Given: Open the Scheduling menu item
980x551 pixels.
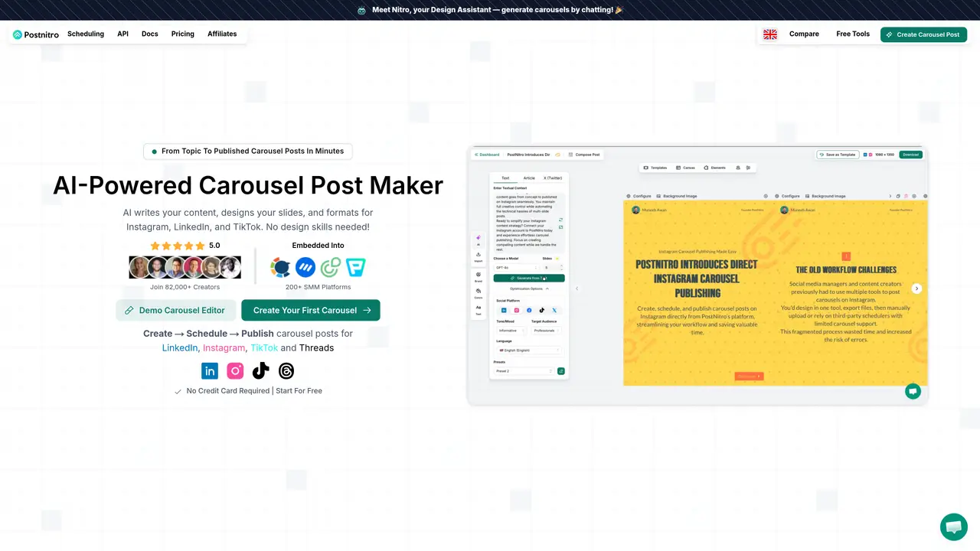Looking at the screenshot, I should [86, 34].
